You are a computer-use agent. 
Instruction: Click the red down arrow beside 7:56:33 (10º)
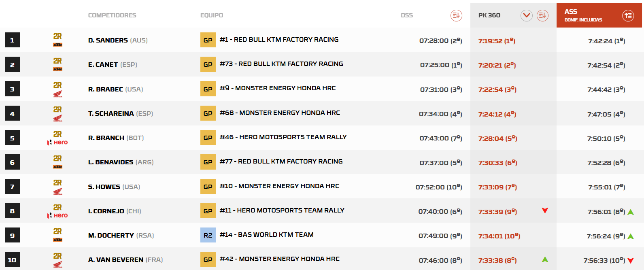[631, 261]
